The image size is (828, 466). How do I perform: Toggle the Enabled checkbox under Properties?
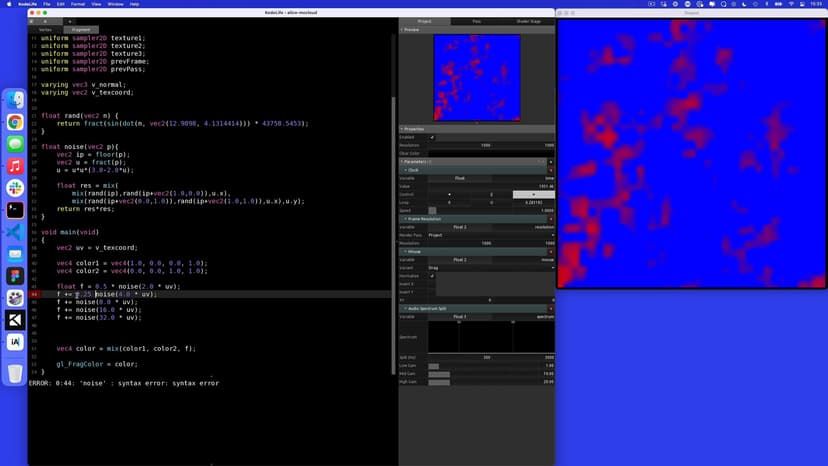pos(432,137)
